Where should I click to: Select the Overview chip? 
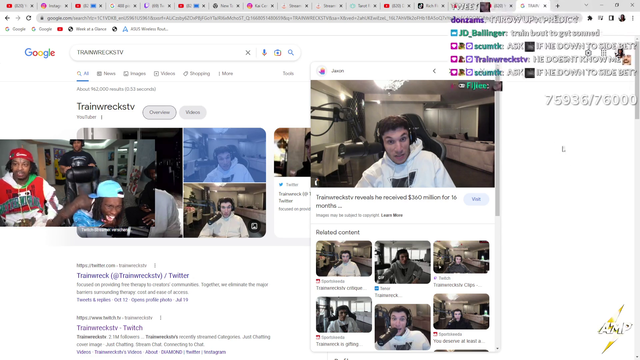tap(159, 112)
